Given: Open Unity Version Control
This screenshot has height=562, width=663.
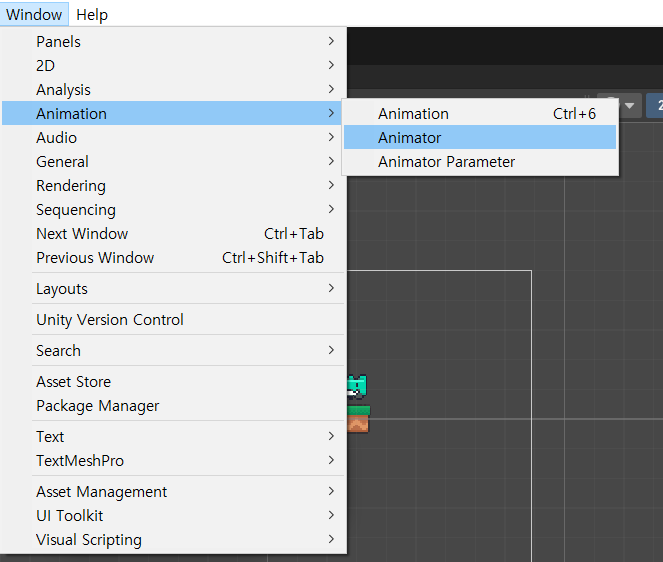Looking at the screenshot, I should pyautogui.click(x=173, y=319).
